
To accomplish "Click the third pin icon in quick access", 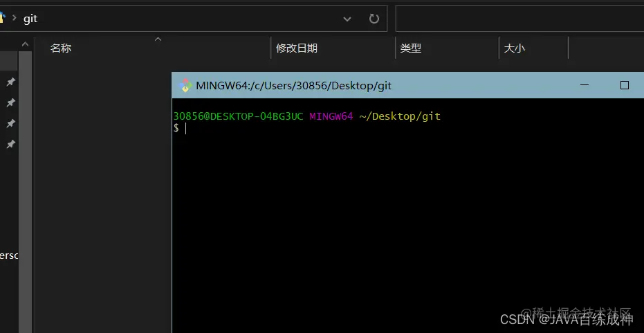I will [10, 123].
